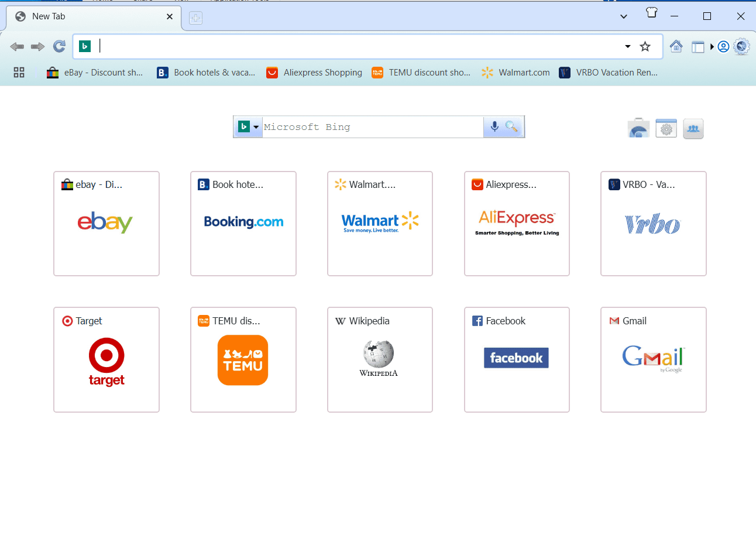
Task: Open the TEMU speed dial tile
Action: coord(243,360)
